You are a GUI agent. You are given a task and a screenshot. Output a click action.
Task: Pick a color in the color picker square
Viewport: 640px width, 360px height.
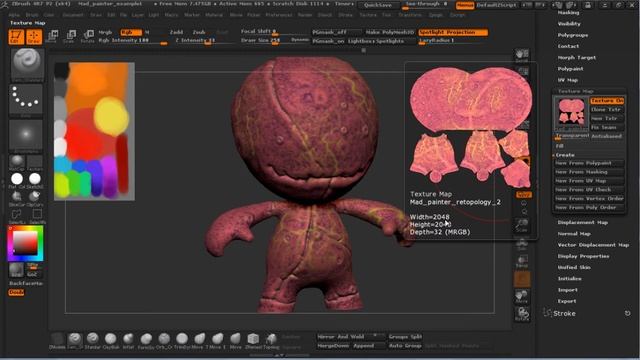(x=25, y=244)
